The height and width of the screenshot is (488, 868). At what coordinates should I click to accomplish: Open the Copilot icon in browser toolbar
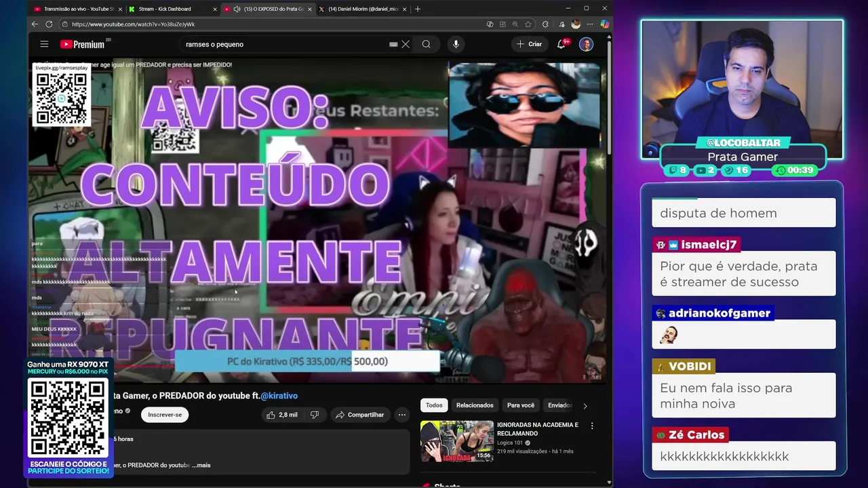[x=604, y=24]
